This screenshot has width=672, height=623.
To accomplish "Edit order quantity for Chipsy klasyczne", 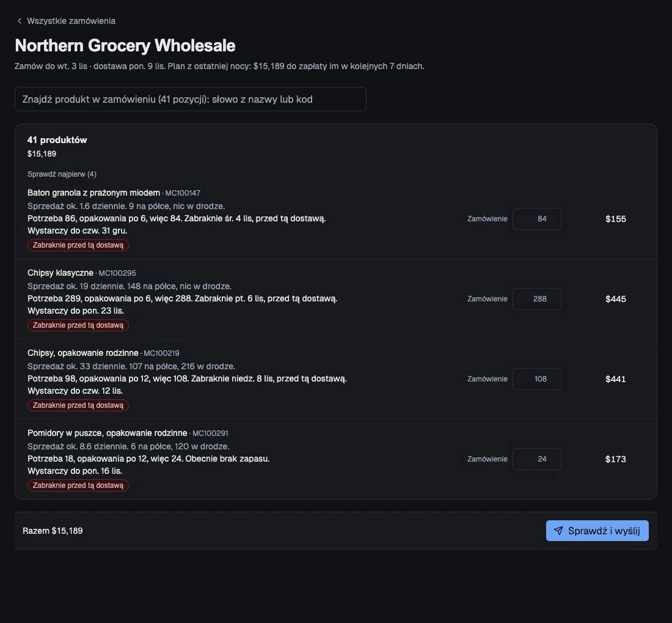I will [536, 299].
